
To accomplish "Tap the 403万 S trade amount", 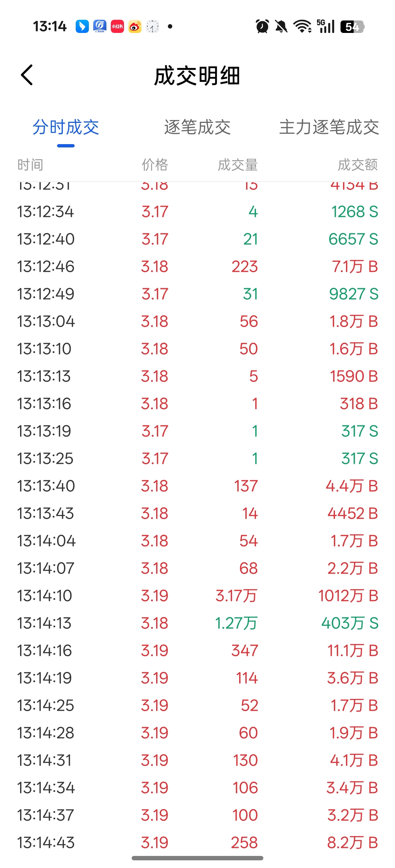I will click(350, 623).
